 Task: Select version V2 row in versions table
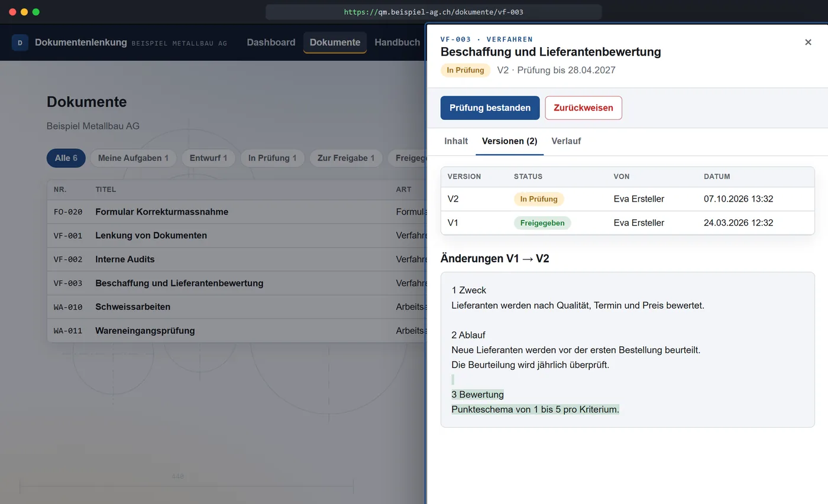[x=628, y=199]
